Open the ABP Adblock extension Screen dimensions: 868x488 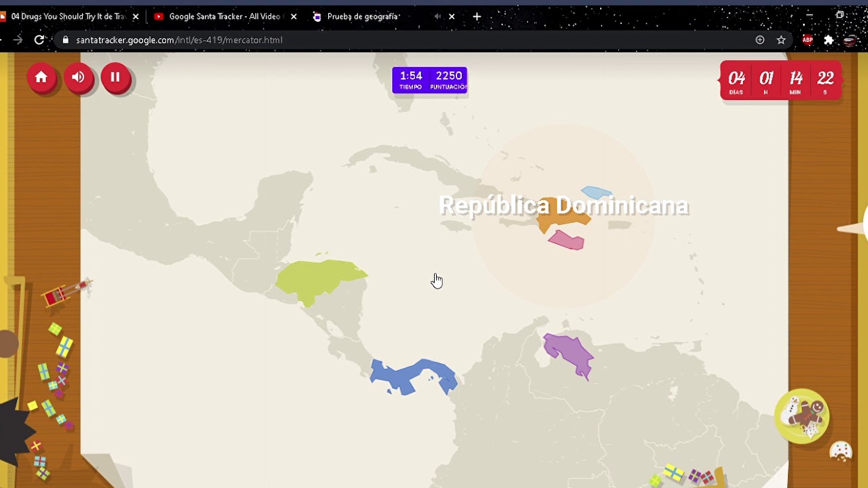[x=808, y=40]
